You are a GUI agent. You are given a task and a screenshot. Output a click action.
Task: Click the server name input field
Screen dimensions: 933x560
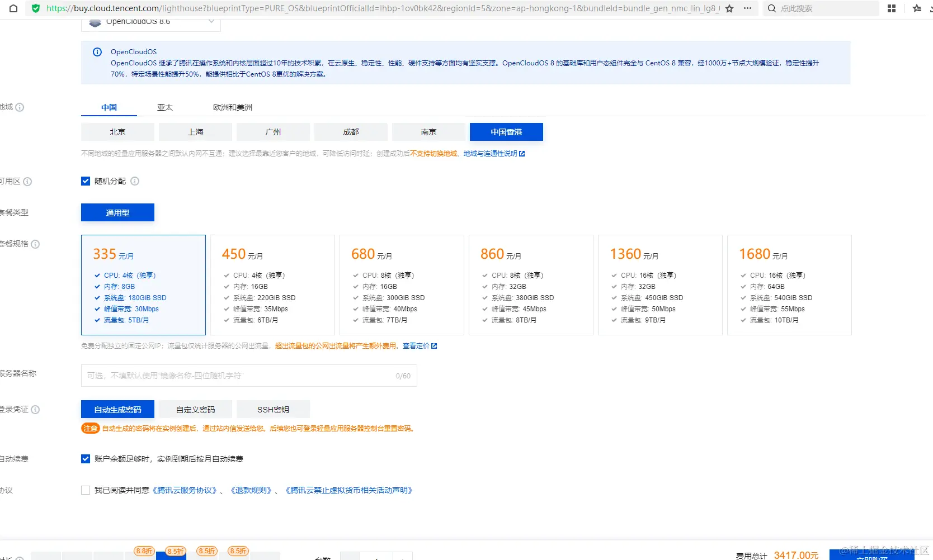(x=249, y=376)
